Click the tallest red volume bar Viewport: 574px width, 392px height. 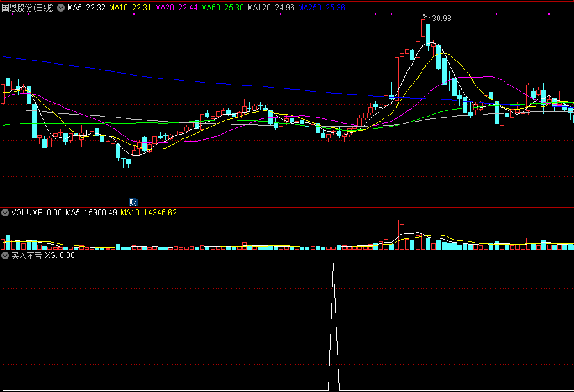[397, 234]
